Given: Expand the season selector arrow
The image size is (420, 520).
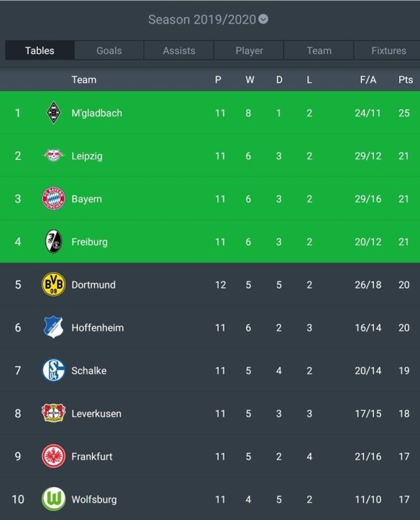Looking at the screenshot, I should pos(264,19).
